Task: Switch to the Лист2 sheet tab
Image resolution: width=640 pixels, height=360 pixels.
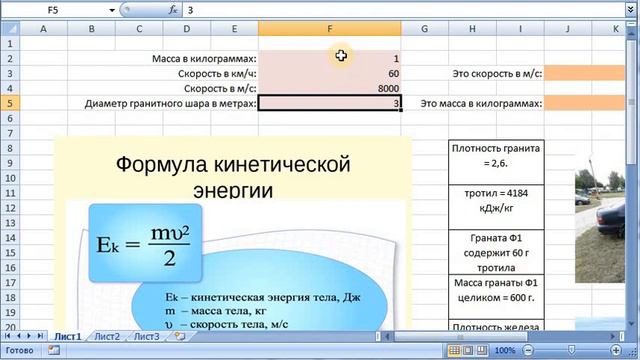Action: [107, 336]
